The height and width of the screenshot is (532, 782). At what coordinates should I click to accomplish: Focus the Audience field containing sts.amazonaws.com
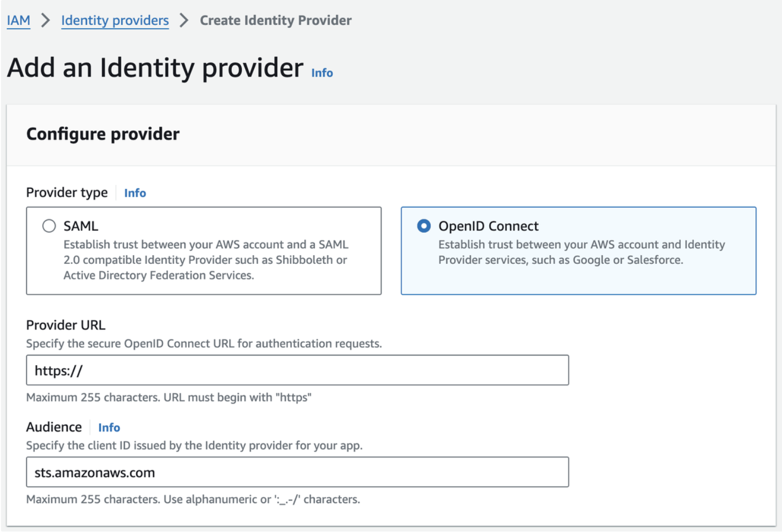pyautogui.click(x=298, y=473)
